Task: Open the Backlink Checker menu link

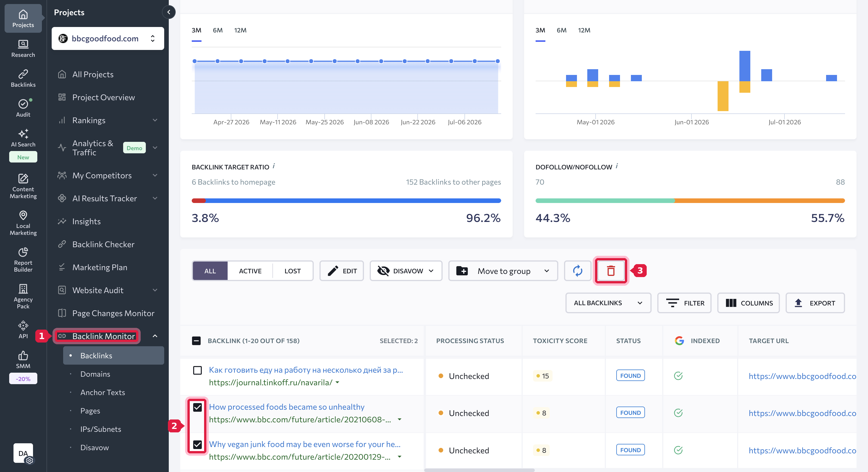Action: click(103, 244)
